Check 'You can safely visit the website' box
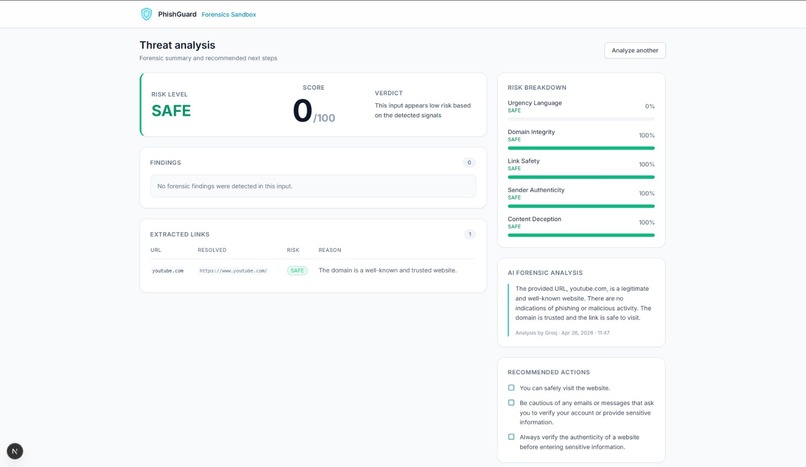Viewport: 806px width, 467px height. tap(511, 388)
